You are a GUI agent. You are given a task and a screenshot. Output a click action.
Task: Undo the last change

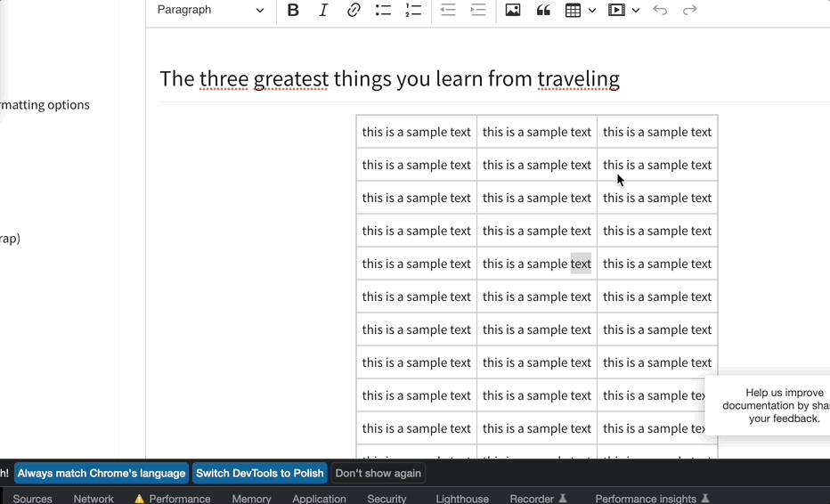[660, 10]
